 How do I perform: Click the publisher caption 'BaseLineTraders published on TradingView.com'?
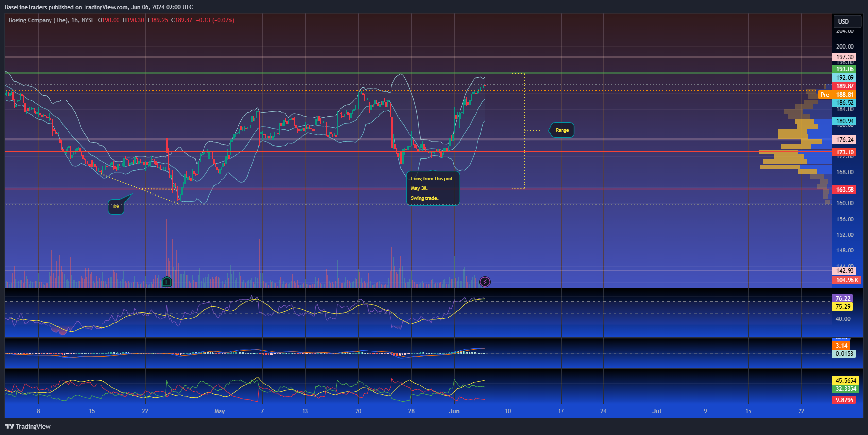67,7
